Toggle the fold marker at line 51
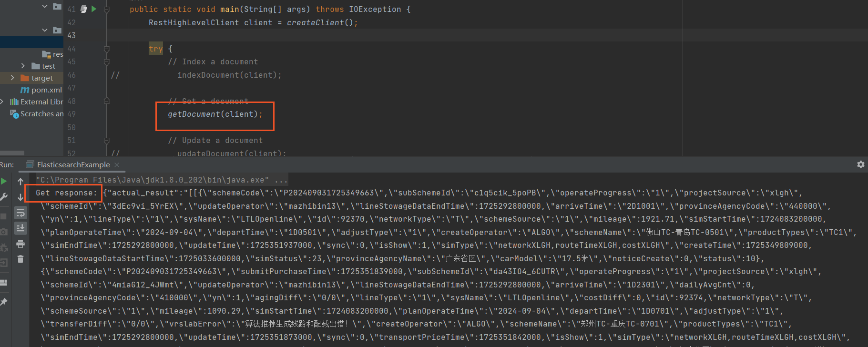This screenshot has width=868, height=347. pyautogui.click(x=107, y=141)
